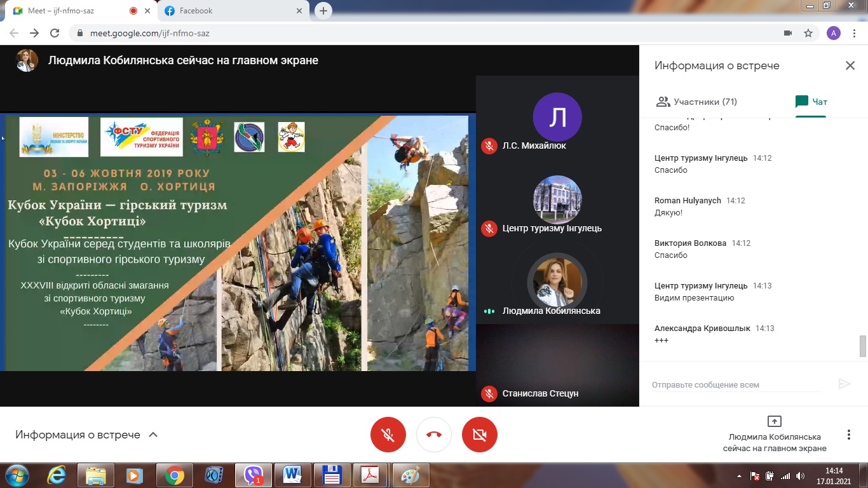Turn on the camera button
The image size is (868, 488).
(480, 435)
